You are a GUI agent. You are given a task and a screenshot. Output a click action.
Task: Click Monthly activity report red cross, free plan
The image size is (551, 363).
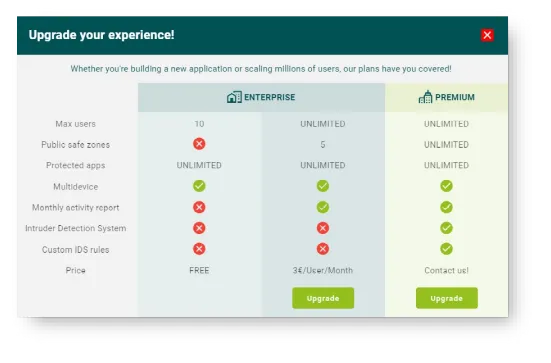[x=199, y=207]
